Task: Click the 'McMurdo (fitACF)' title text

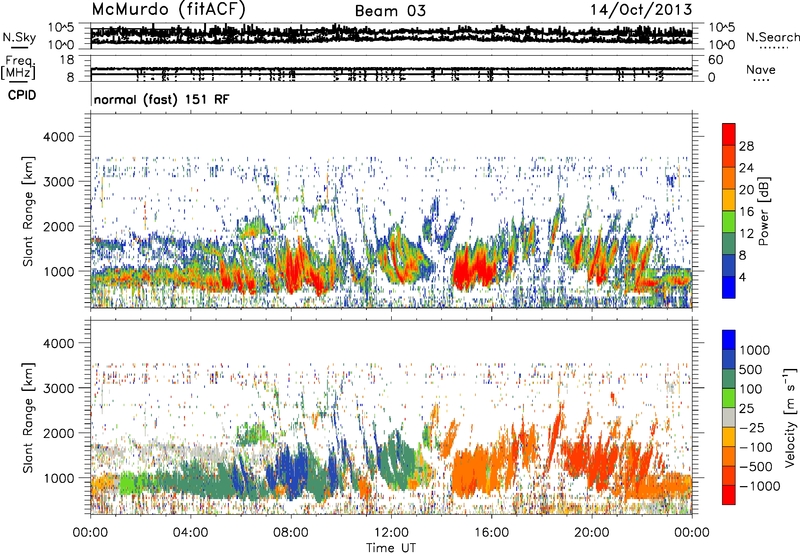Action: click(168, 9)
